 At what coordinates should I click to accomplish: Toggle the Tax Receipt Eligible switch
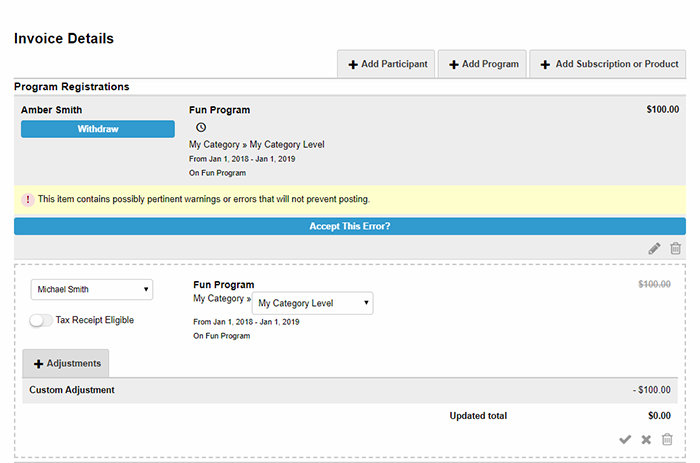41,320
